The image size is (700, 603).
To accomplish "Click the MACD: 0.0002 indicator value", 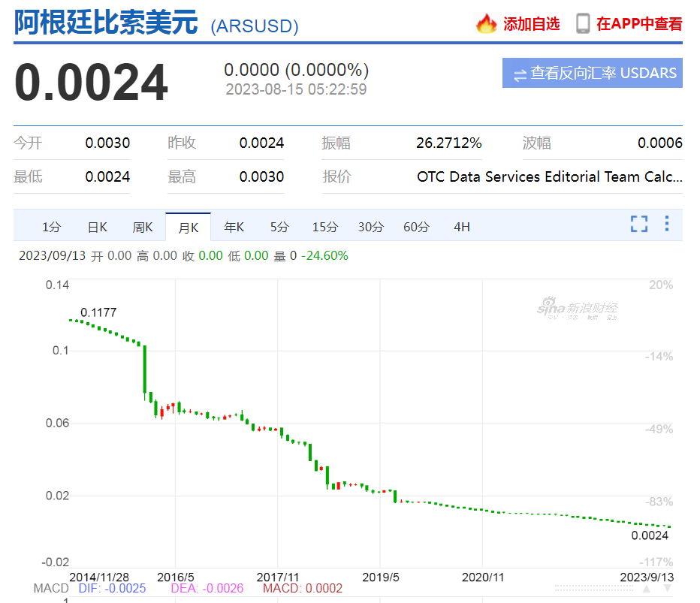I will pyautogui.click(x=302, y=588).
